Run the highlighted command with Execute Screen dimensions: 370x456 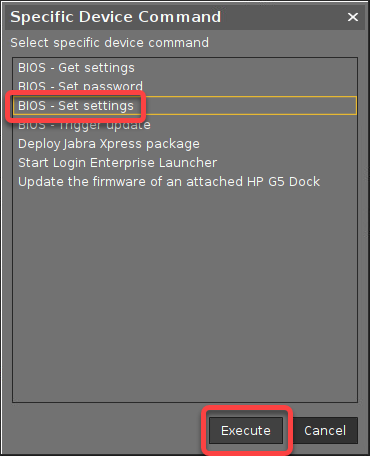[x=246, y=430]
